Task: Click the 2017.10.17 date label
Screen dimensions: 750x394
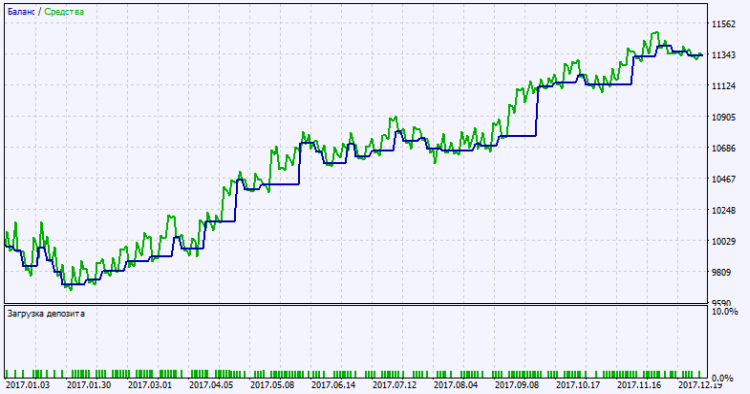Action: [578, 385]
